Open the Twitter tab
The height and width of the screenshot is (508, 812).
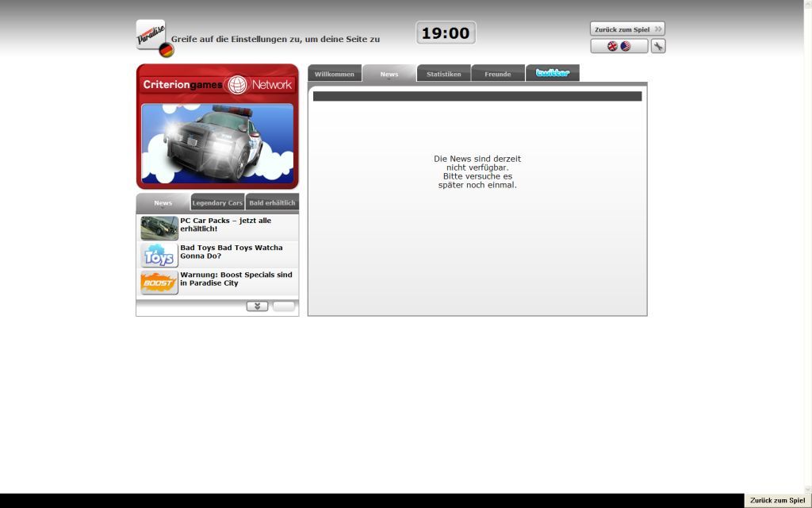click(x=553, y=73)
